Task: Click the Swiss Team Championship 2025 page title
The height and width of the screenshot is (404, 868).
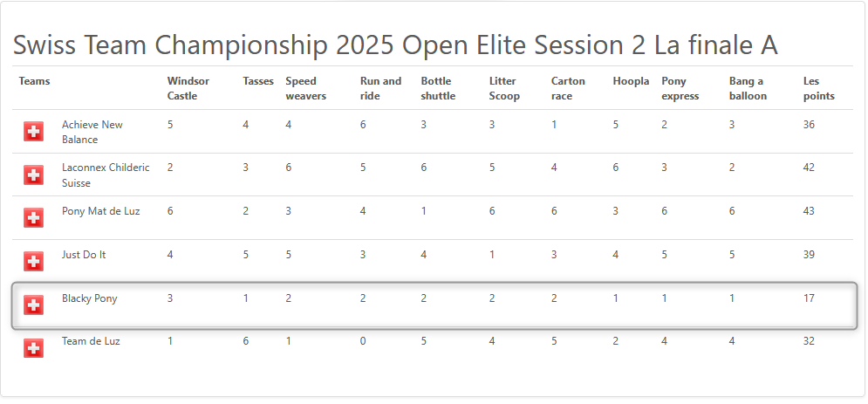Action: click(395, 45)
